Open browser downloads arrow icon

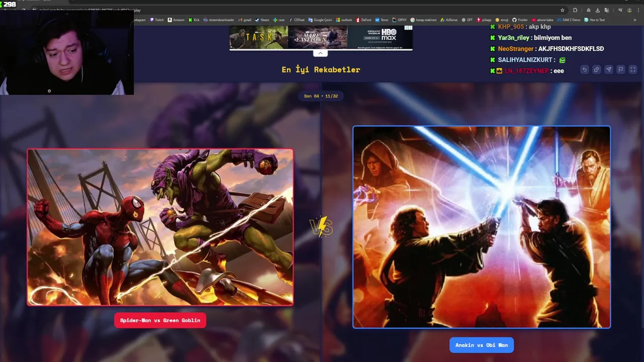coord(598,10)
